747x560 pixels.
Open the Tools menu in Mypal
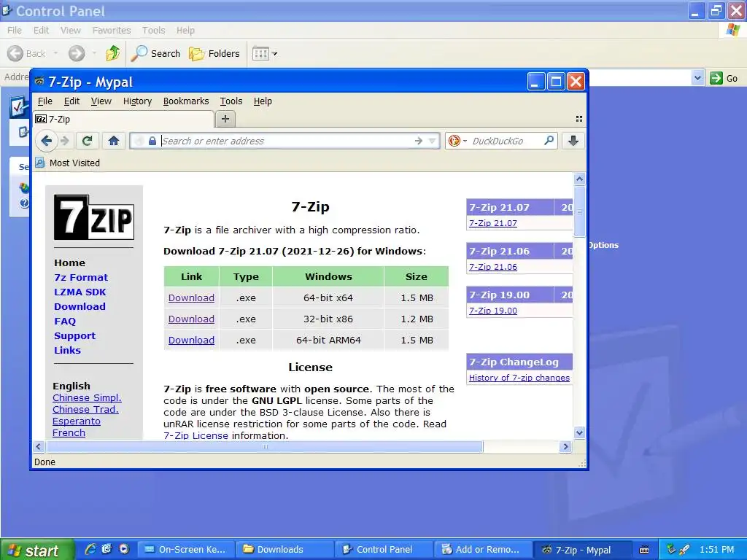(231, 101)
